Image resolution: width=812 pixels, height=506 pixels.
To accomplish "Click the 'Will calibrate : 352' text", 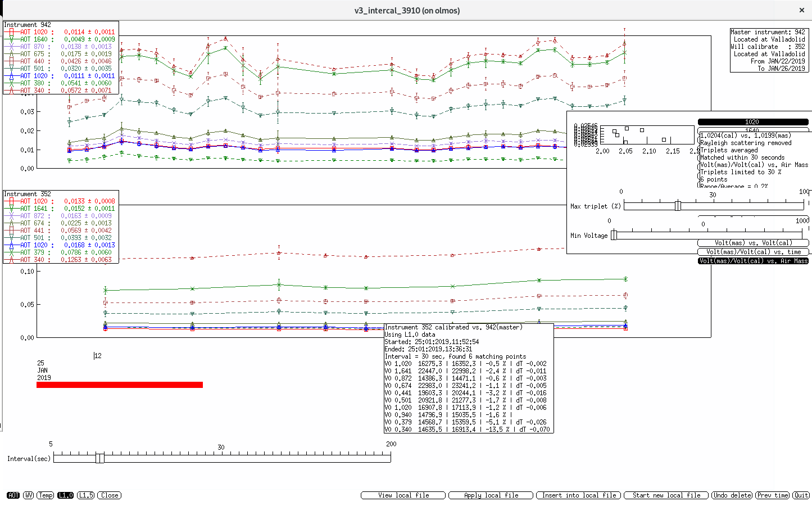I will [768, 47].
